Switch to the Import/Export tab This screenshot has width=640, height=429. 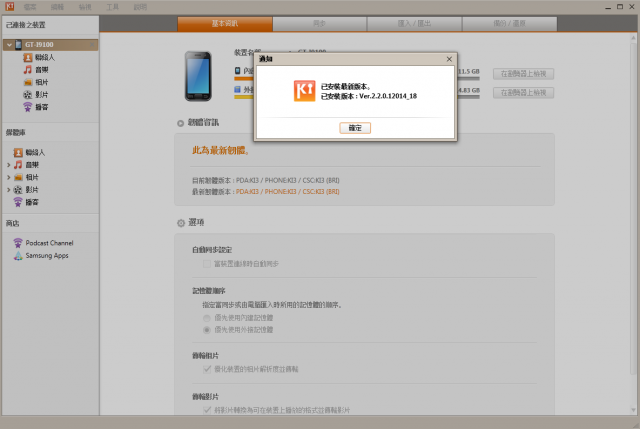[x=414, y=24]
